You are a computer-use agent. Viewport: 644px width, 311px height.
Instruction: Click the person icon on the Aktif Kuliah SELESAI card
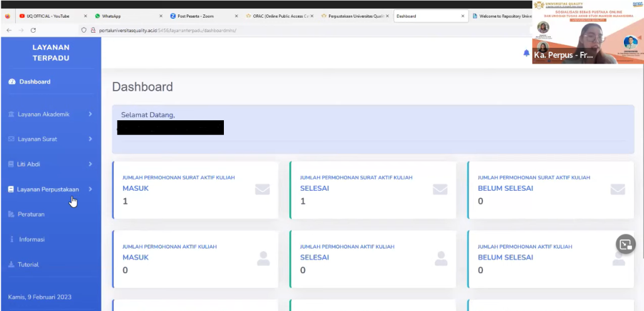pos(441,258)
